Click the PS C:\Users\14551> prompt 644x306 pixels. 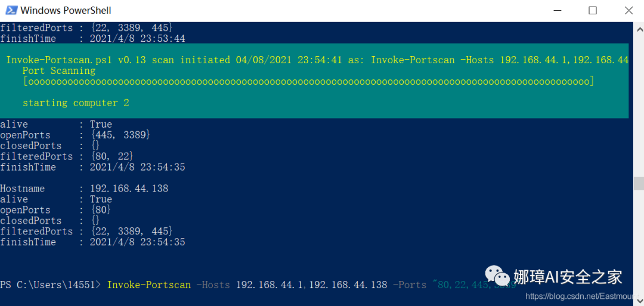pyautogui.click(x=51, y=285)
